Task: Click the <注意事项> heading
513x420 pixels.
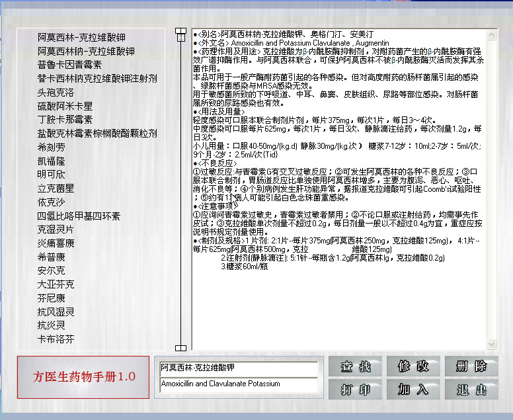Action: coord(217,206)
